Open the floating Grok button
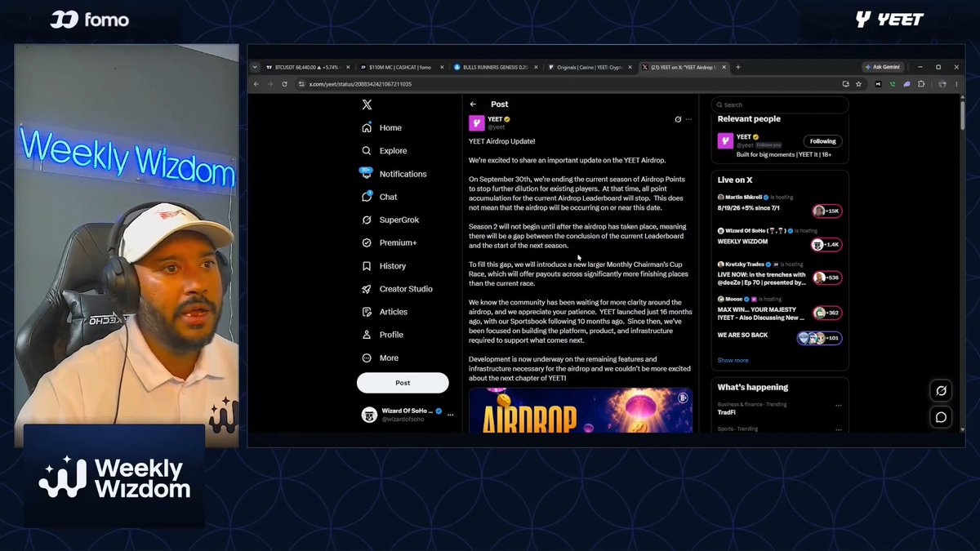Image resolution: width=980 pixels, height=551 pixels. (941, 391)
